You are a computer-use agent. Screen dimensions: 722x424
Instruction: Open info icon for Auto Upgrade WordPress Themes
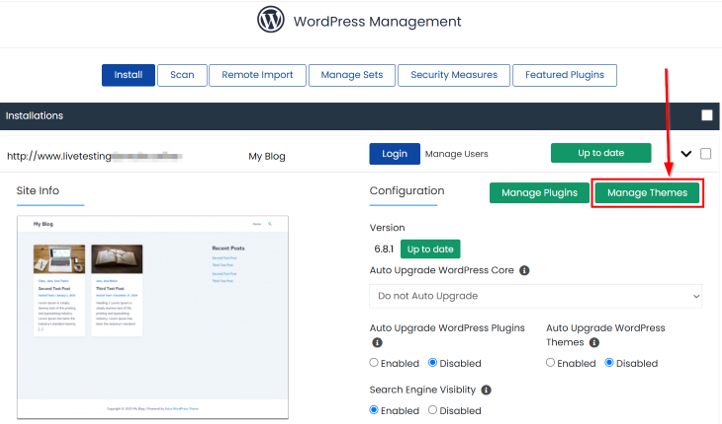click(594, 343)
